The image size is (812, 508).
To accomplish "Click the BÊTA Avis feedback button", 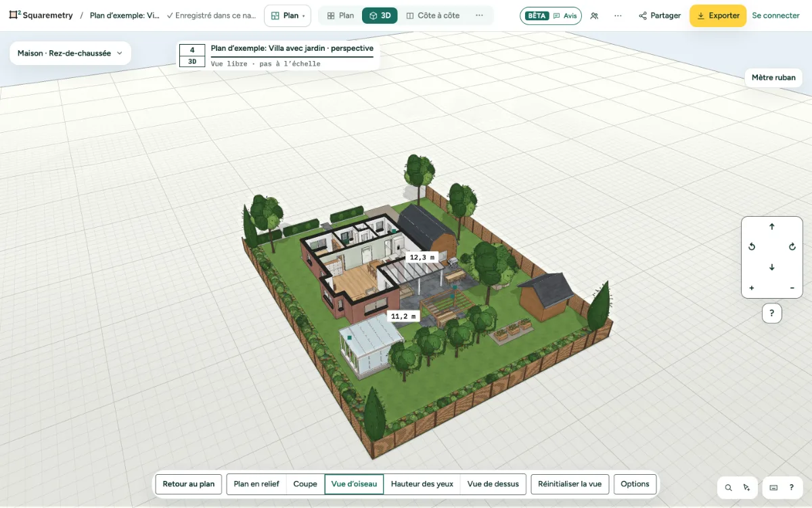I will coord(551,16).
